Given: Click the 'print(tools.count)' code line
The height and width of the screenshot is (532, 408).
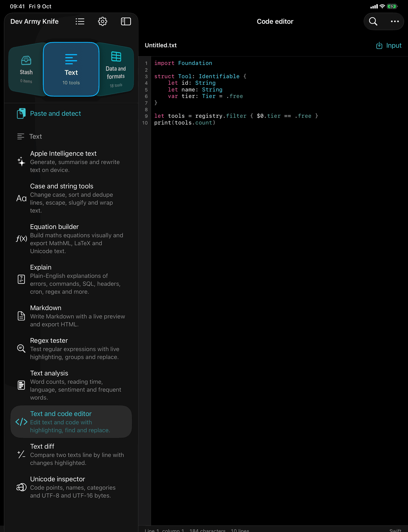Looking at the screenshot, I should (x=185, y=123).
